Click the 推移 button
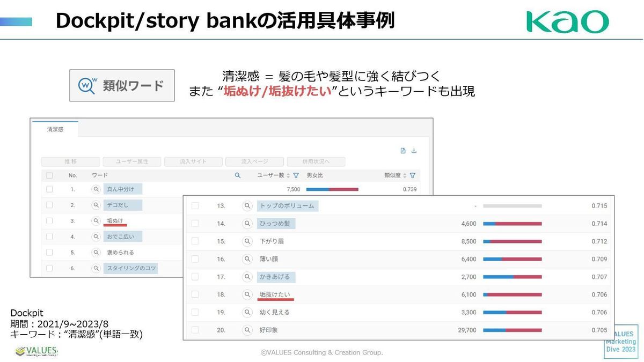 coord(70,161)
